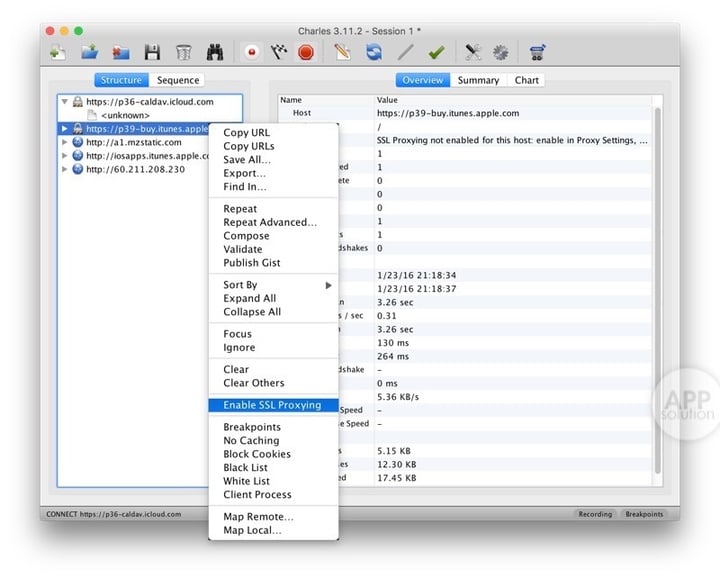Image resolution: width=720 pixels, height=578 pixels.
Task: Open Settings with the gear icon
Action: click(x=500, y=52)
